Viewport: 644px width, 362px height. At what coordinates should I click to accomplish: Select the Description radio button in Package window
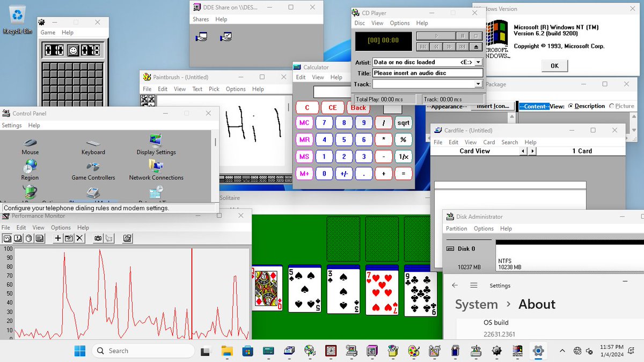pos(586,106)
